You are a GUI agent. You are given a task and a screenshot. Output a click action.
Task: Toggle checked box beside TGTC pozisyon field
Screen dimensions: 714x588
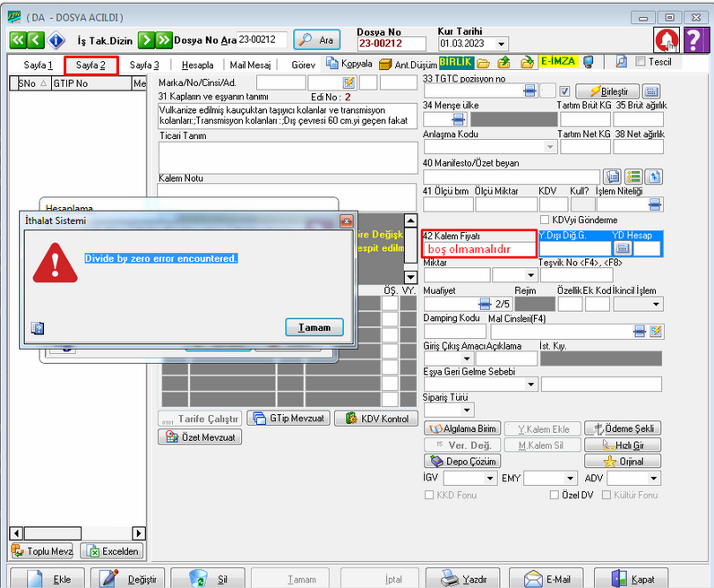[564, 91]
